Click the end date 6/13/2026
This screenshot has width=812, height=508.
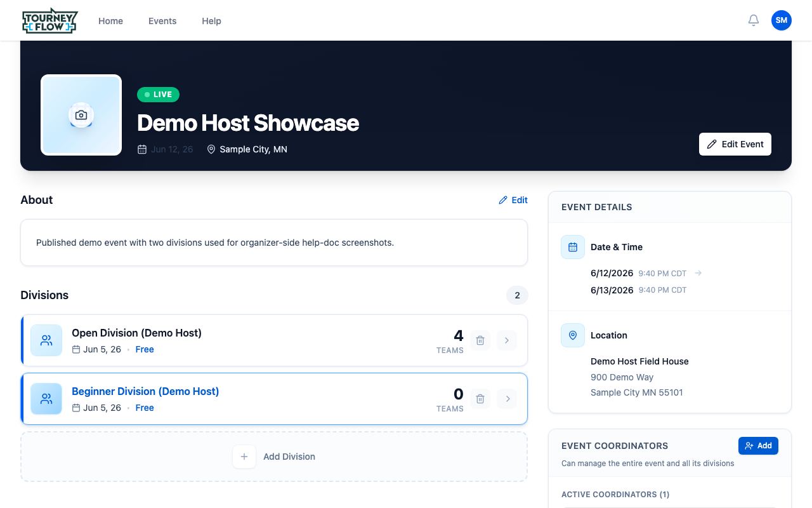612,290
